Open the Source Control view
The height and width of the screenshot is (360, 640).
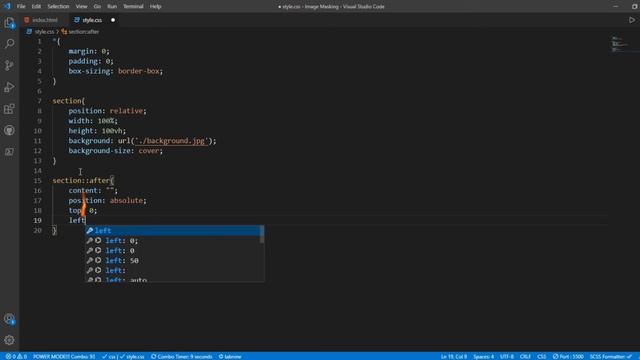9,65
